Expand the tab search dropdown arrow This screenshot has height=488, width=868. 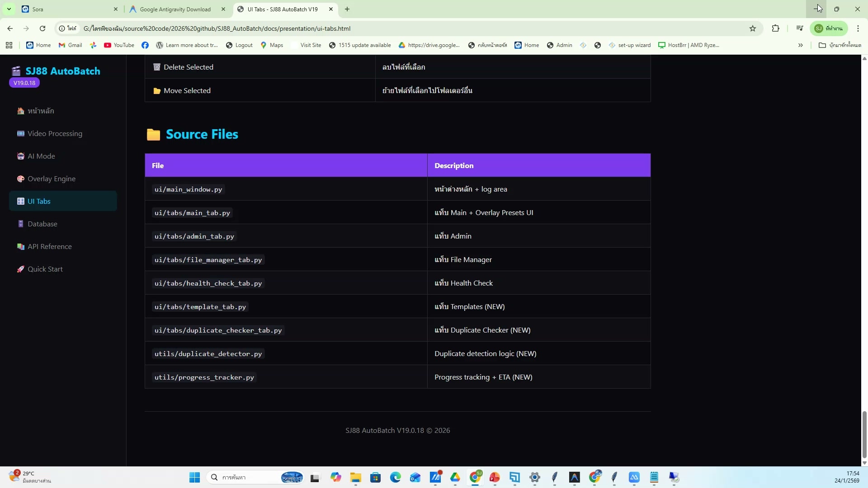[9, 9]
